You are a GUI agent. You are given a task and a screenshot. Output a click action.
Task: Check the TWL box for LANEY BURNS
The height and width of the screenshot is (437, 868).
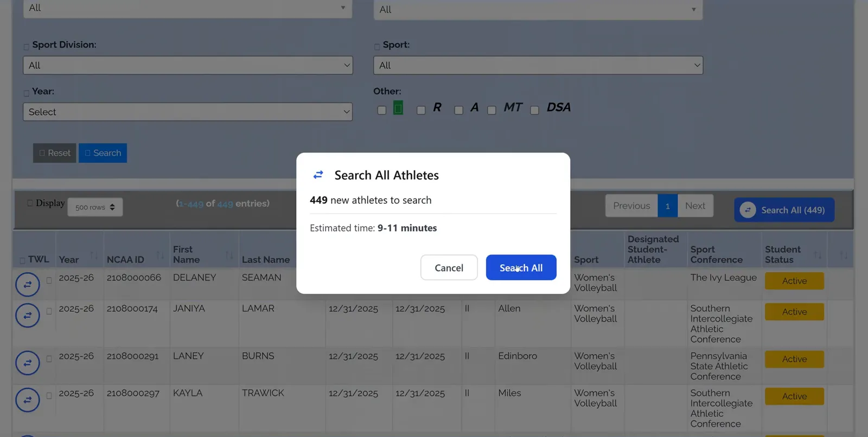tap(49, 359)
